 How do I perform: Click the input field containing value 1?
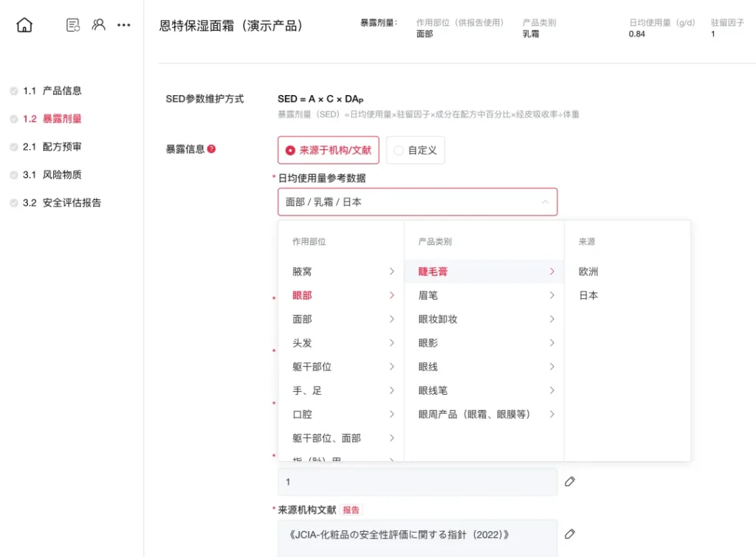point(417,482)
